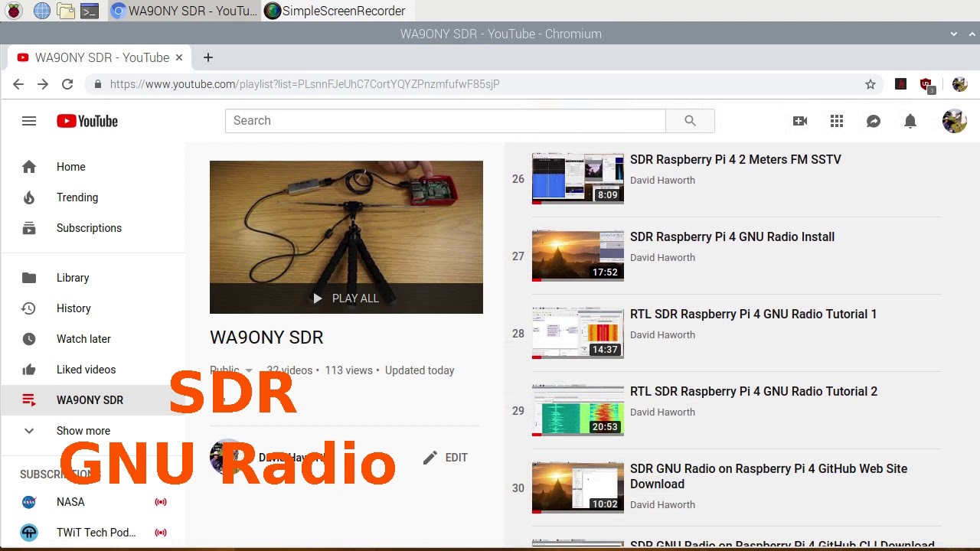Select the 'Updated today' playlist text
The height and width of the screenshot is (551, 980).
pos(420,370)
